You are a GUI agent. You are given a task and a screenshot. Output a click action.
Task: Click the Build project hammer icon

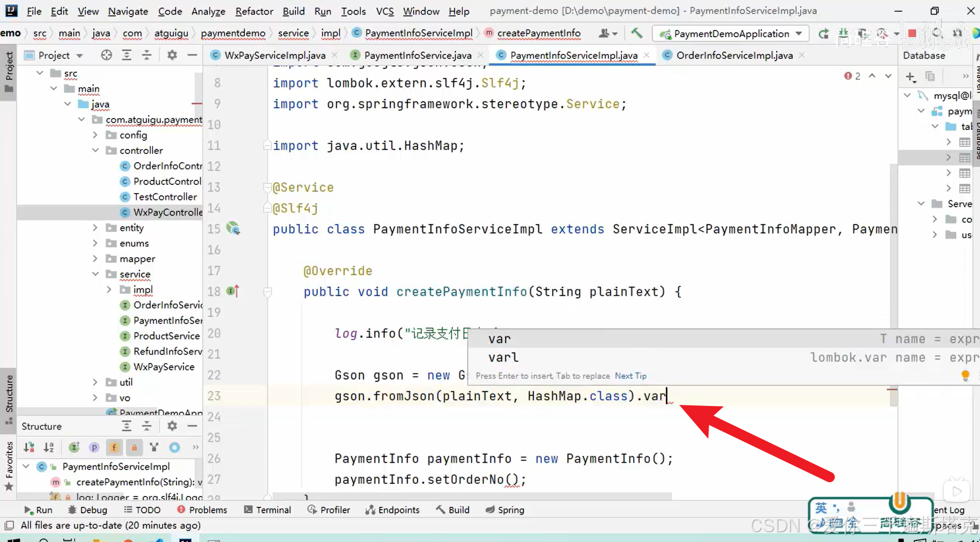pyautogui.click(x=637, y=33)
